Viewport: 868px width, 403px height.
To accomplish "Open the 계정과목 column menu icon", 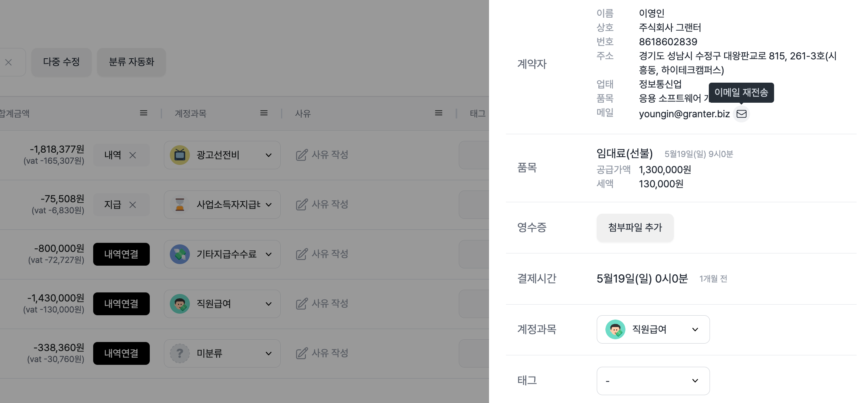I will point(264,113).
